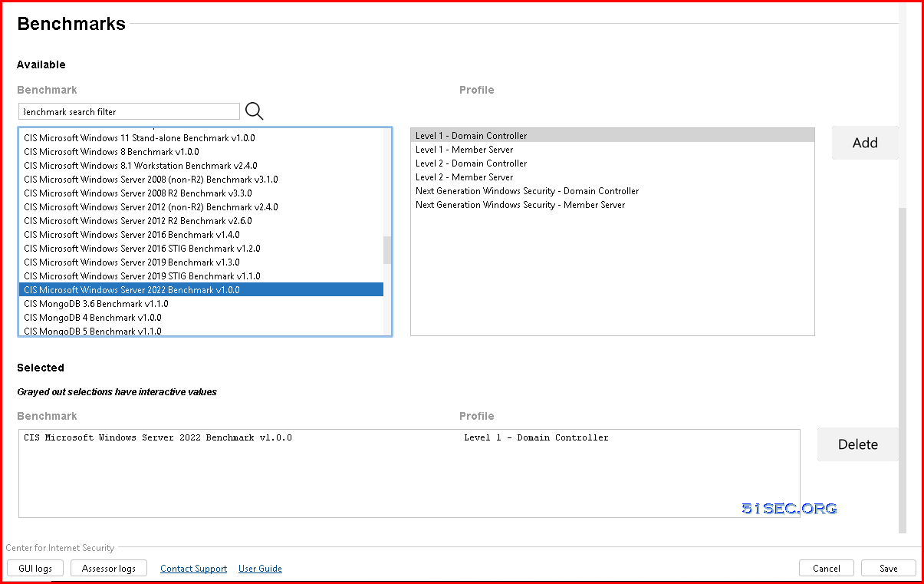
Task: Select CIS MongoDB 4 Benchmark v1.0.0
Action: pos(201,318)
